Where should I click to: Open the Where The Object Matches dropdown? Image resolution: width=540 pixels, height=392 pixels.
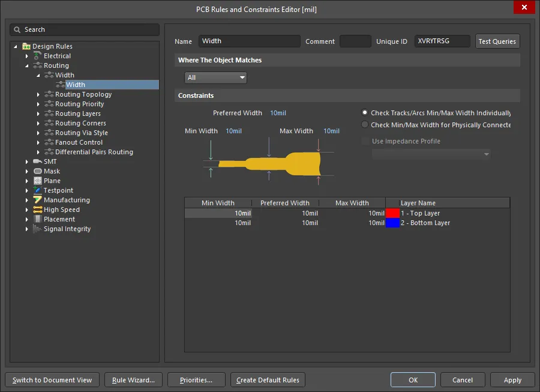215,78
